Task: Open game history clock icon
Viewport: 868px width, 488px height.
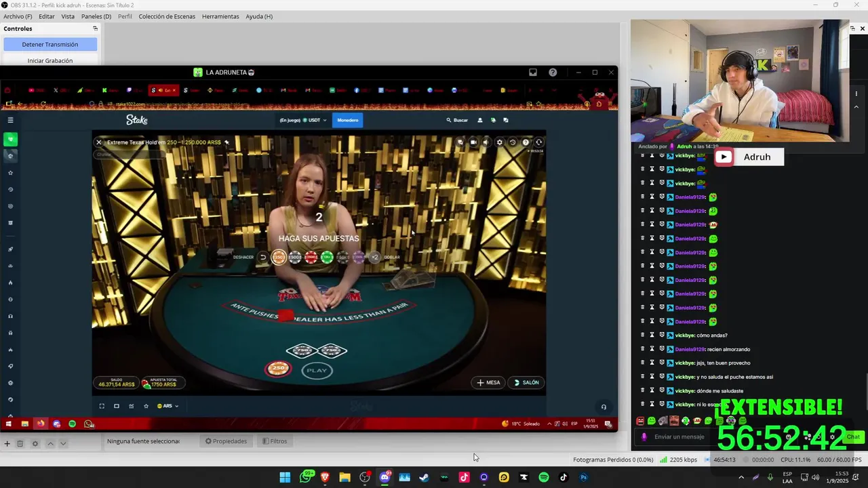Action: coord(513,142)
